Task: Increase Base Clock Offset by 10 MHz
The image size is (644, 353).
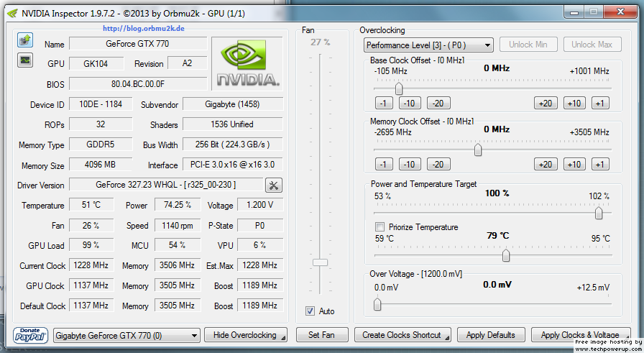Action: pyautogui.click(x=574, y=103)
